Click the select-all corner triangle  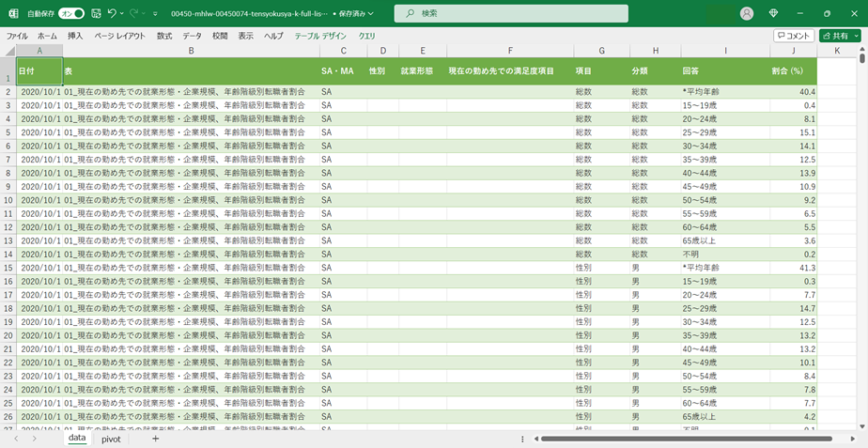pyautogui.click(x=8, y=50)
